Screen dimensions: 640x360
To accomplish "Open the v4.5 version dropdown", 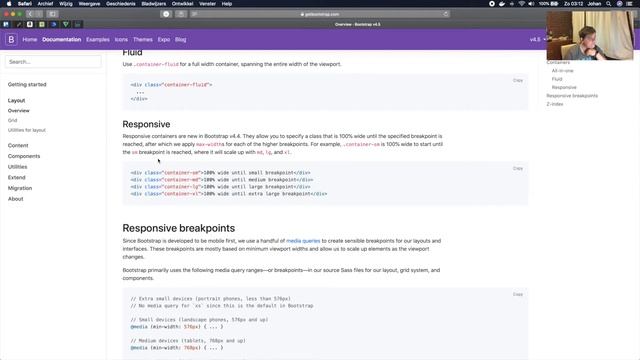I will tap(538, 40).
